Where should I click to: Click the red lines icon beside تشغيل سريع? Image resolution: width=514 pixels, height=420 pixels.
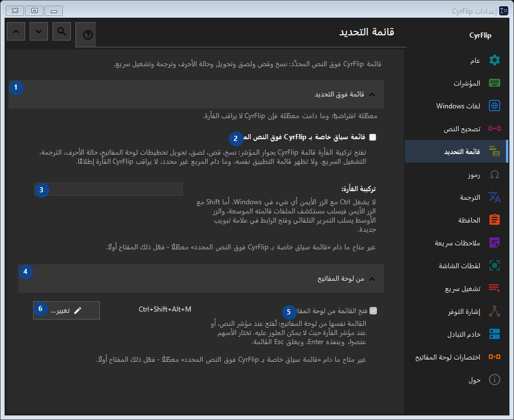coord(495,288)
